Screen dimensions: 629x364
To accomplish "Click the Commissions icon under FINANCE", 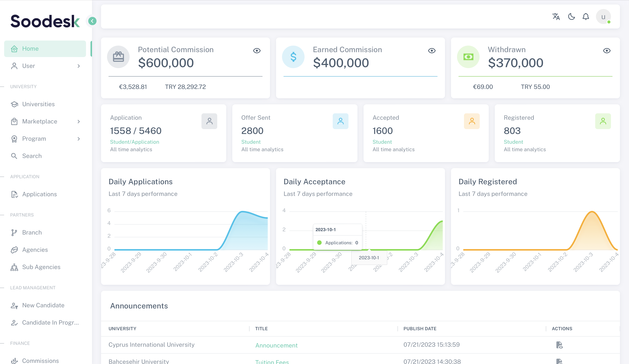I will coord(14,361).
